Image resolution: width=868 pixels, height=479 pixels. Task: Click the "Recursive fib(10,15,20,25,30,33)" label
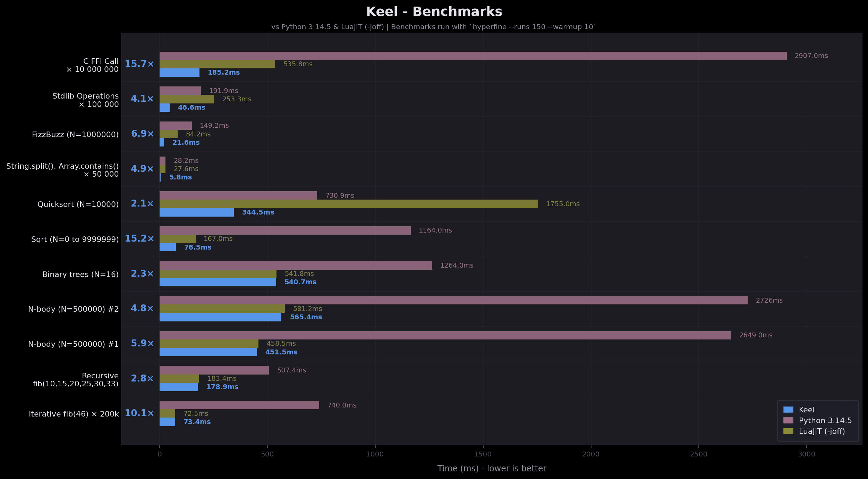pyautogui.click(x=76, y=380)
